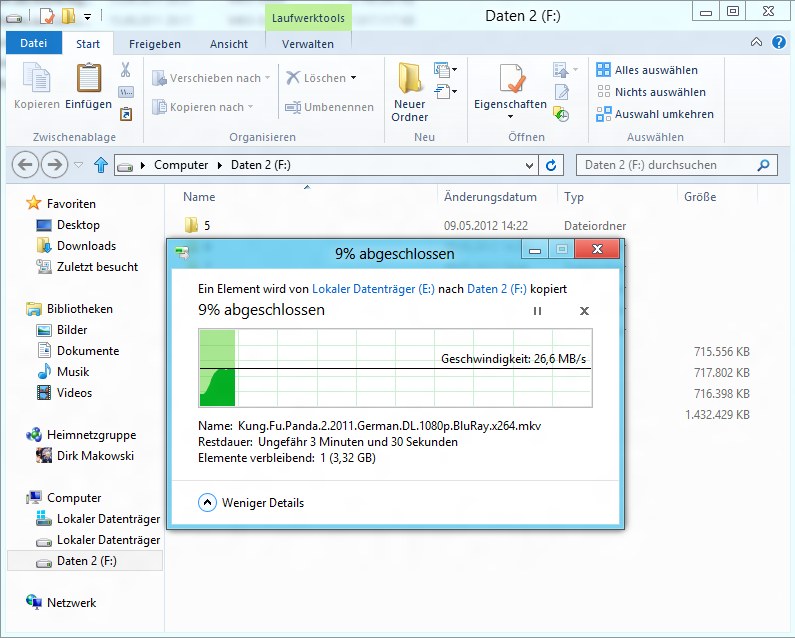Click Umbenennen in the ribbon
Viewport: 795px width, 638px height.
(x=330, y=107)
